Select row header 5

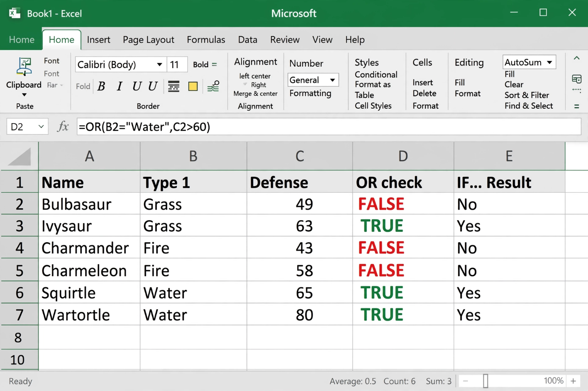point(20,270)
